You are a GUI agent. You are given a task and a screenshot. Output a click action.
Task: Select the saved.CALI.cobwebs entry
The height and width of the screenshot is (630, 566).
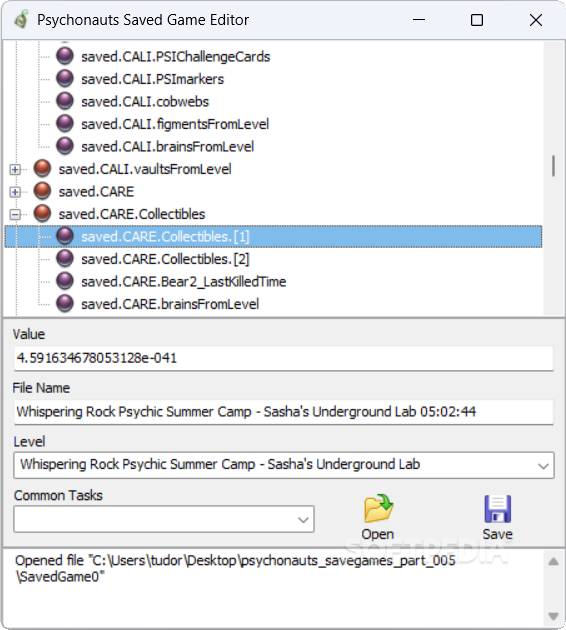point(145,102)
